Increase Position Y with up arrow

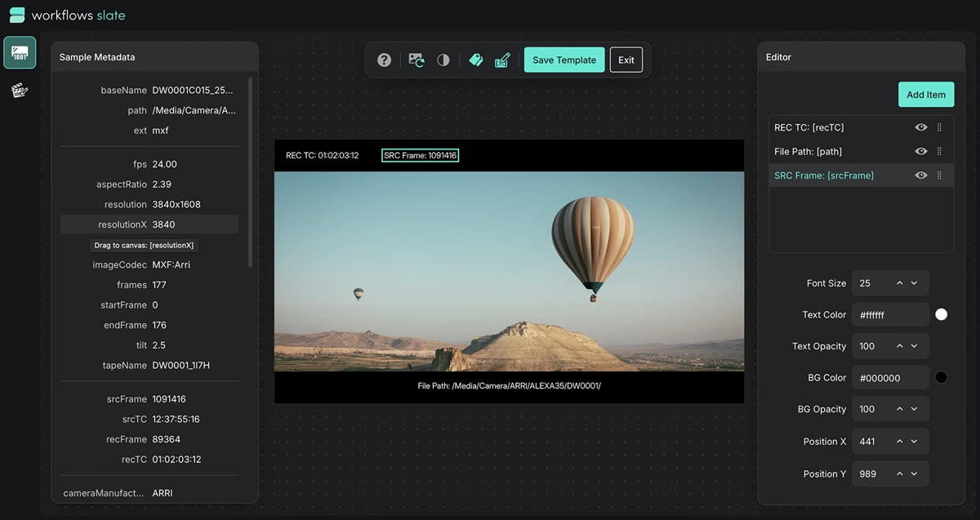coord(900,473)
